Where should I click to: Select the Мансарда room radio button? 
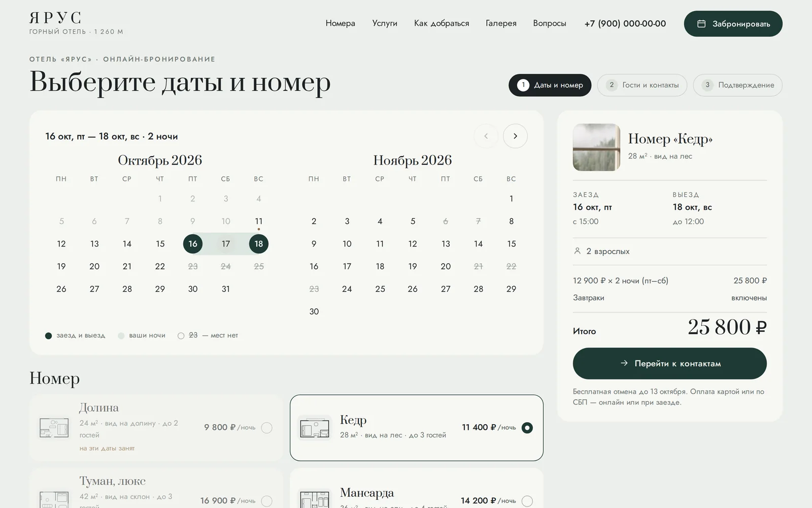click(x=527, y=501)
